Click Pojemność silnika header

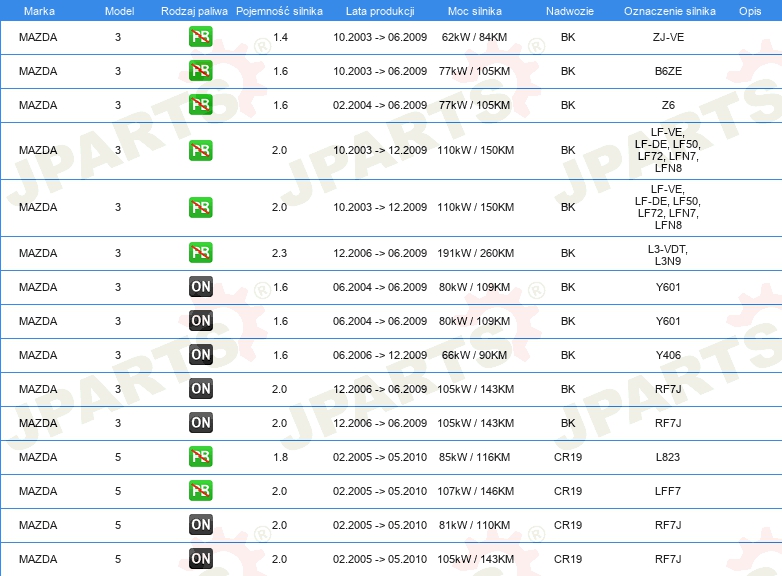point(279,11)
